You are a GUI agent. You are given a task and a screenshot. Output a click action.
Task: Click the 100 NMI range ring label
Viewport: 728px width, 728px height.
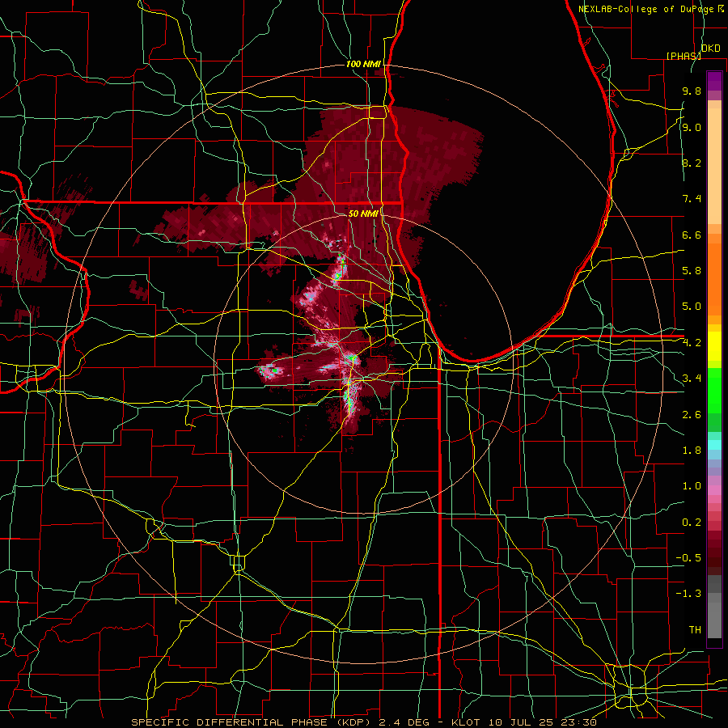click(363, 64)
